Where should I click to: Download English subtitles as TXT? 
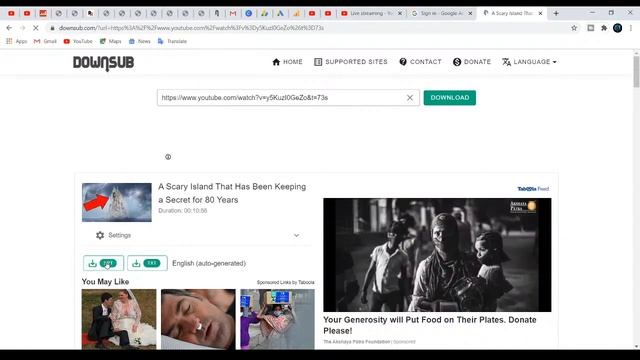[x=147, y=263]
